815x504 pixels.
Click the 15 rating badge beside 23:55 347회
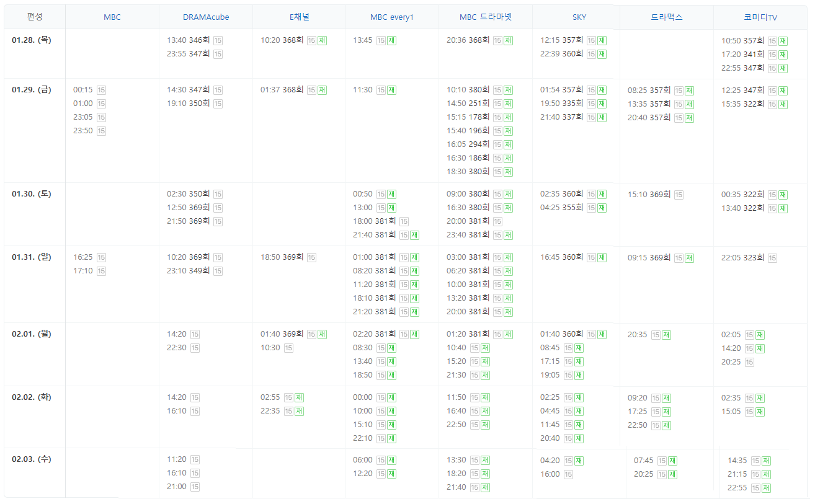218,54
